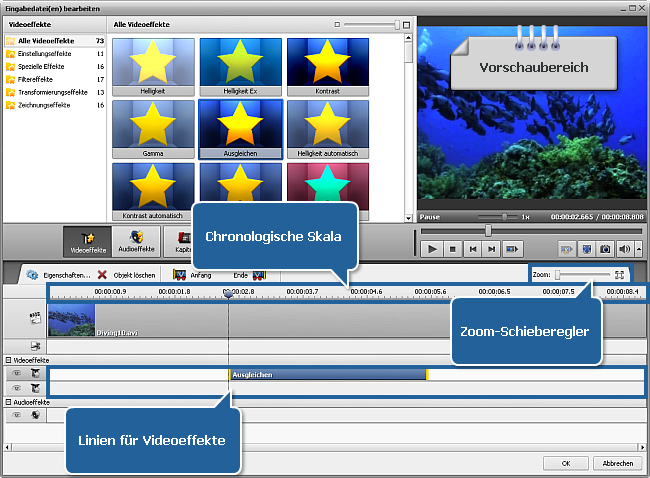Click timeline horizontal scroll-right arrow

(642, 447)
